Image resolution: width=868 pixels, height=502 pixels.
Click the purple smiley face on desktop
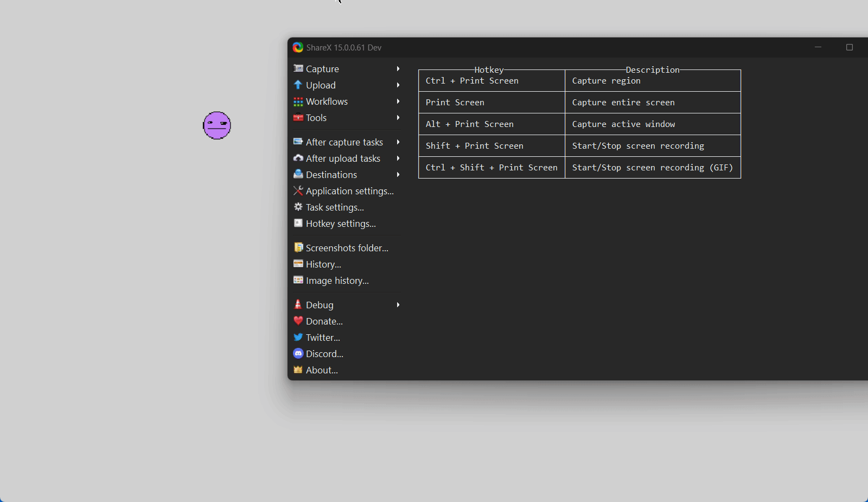click(x=217, y=125)
